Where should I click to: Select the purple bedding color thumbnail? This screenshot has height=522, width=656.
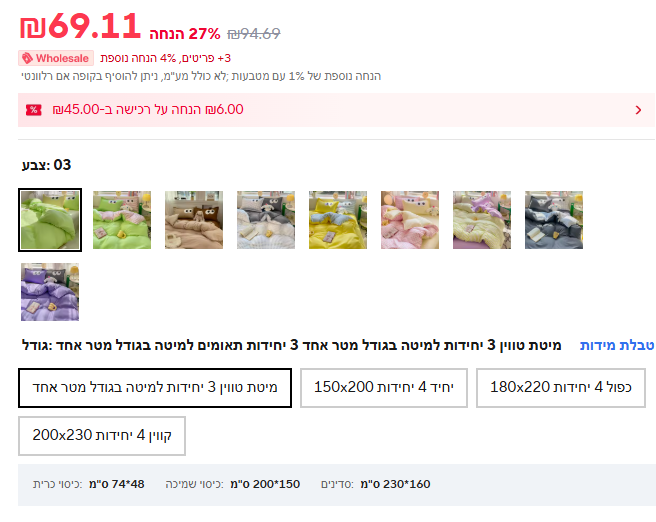click(50, 292)
